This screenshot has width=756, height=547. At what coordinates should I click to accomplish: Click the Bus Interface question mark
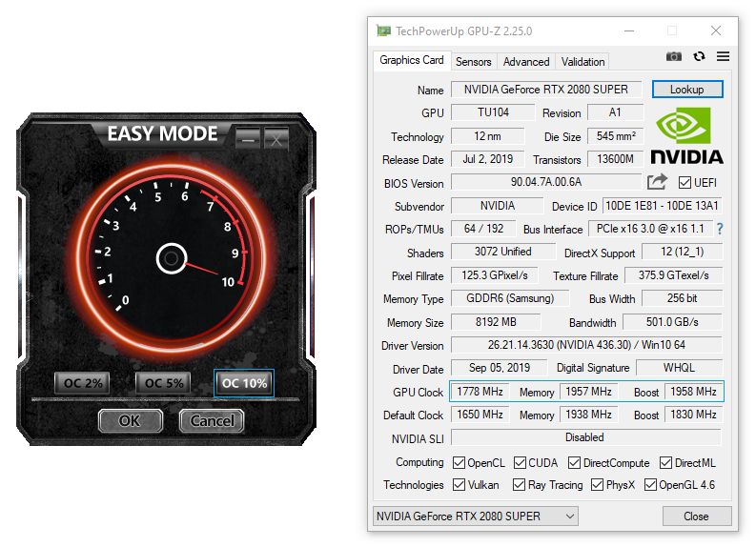point(720,229)
